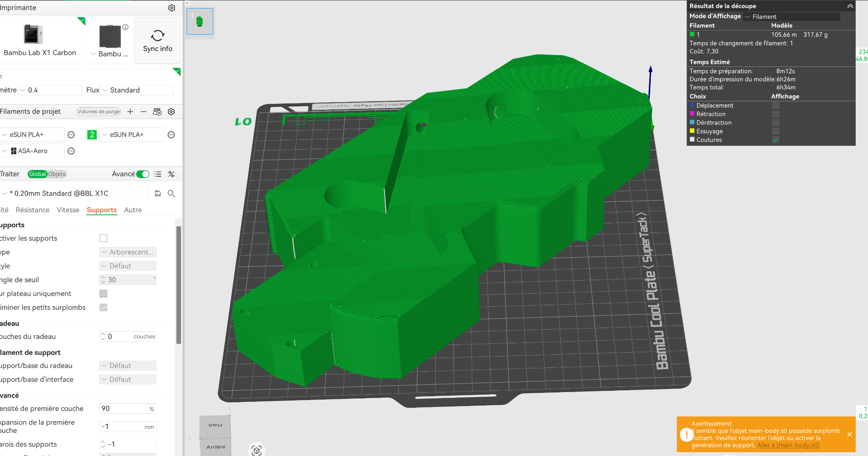Toggle Dérétraction display checkbox
The height and width of the screenshot is (456, 868).
pyautogui.click(x=776, y=122)
